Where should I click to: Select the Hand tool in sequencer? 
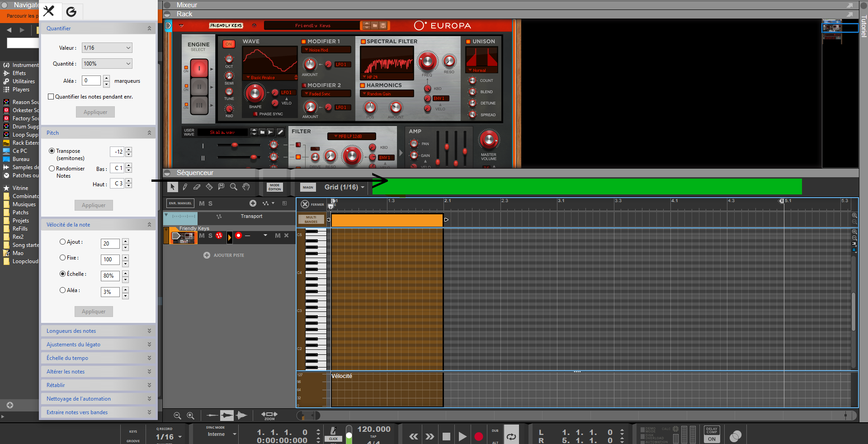[x=246, y=187]
